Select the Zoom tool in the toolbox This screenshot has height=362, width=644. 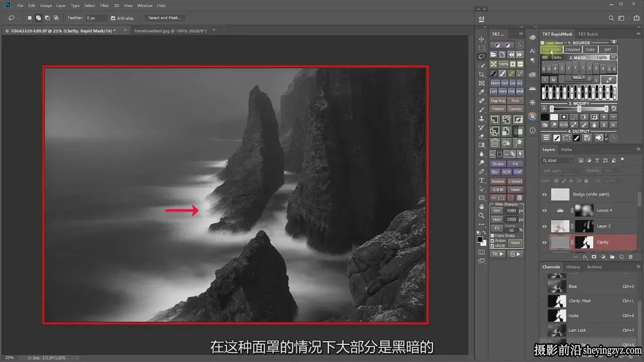coord(481,216)
